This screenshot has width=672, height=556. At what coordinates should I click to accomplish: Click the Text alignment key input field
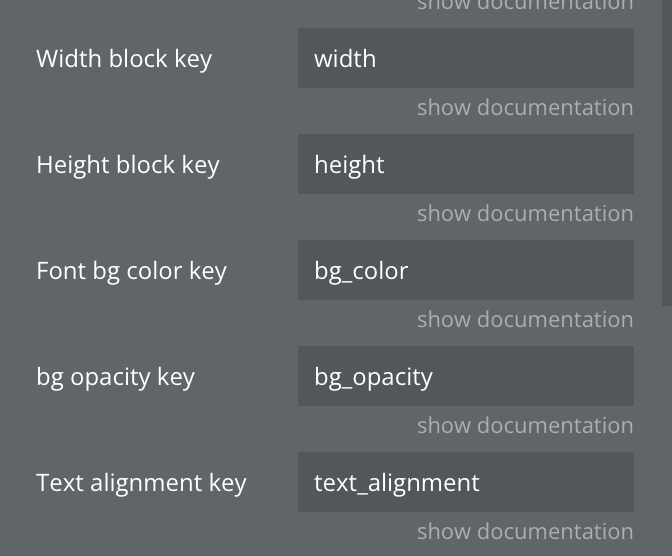click(x=465, y=482)
